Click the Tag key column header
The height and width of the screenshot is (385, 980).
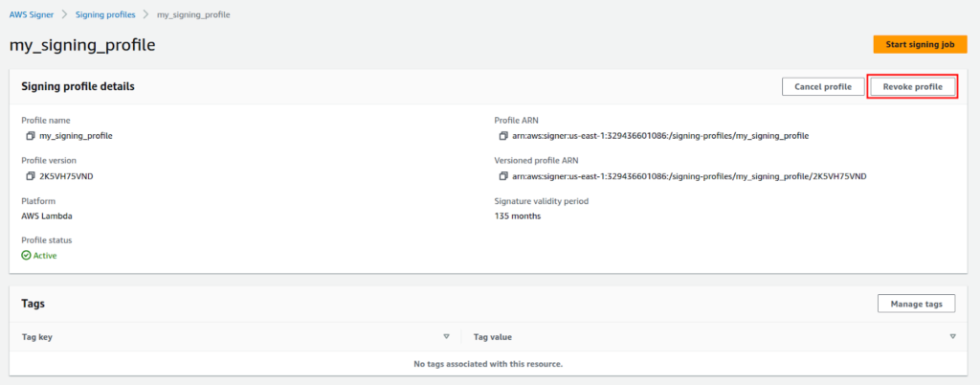pos(37,337)
